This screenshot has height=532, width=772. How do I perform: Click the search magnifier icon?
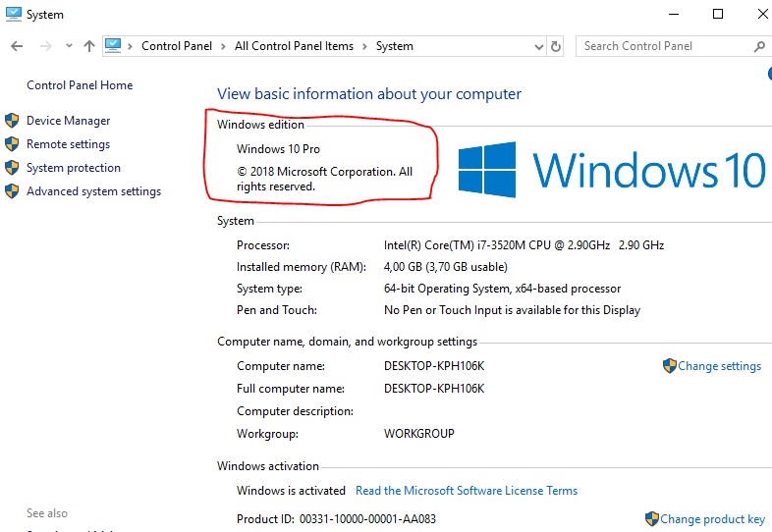(759, 47)
